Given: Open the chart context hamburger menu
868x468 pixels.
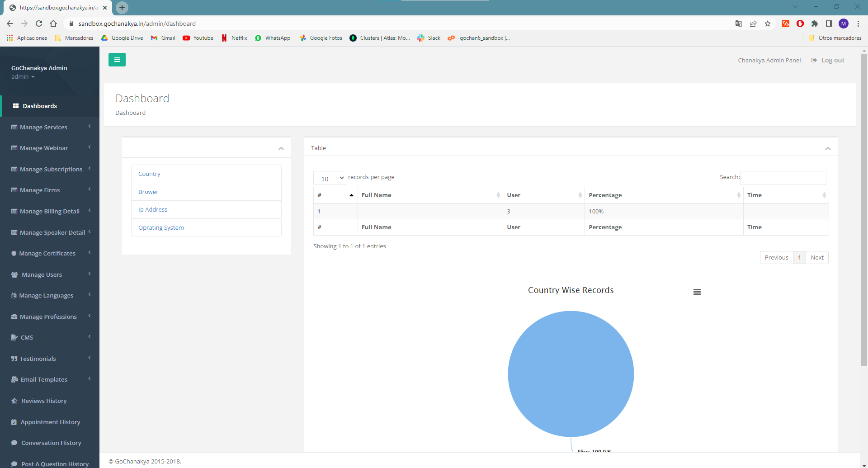Looking at the screenshot, I should tap(697, 292).
